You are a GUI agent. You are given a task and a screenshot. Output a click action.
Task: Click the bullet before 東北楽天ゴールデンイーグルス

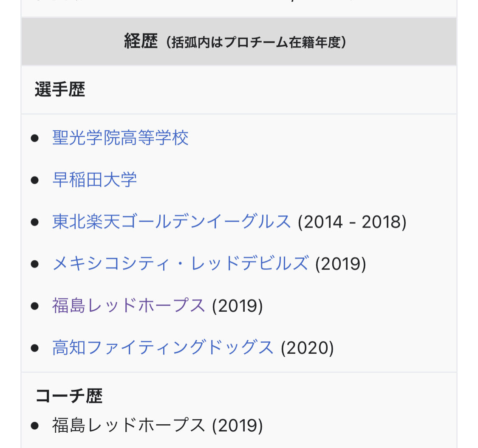click(x=35, y=222)
